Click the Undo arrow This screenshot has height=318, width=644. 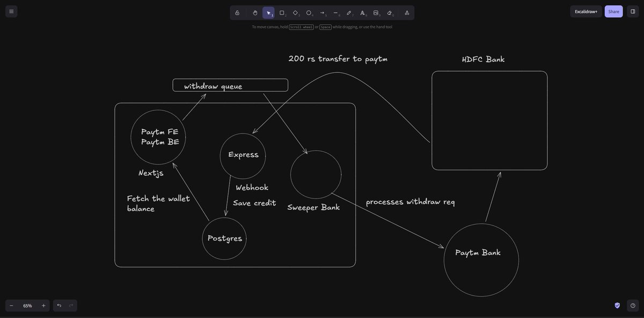[x=59, y=306]
